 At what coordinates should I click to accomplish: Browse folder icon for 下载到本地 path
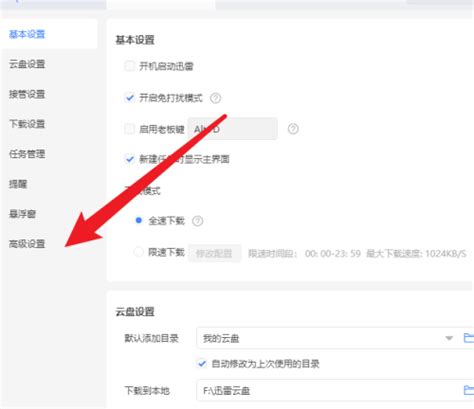(x=469, y=390)
